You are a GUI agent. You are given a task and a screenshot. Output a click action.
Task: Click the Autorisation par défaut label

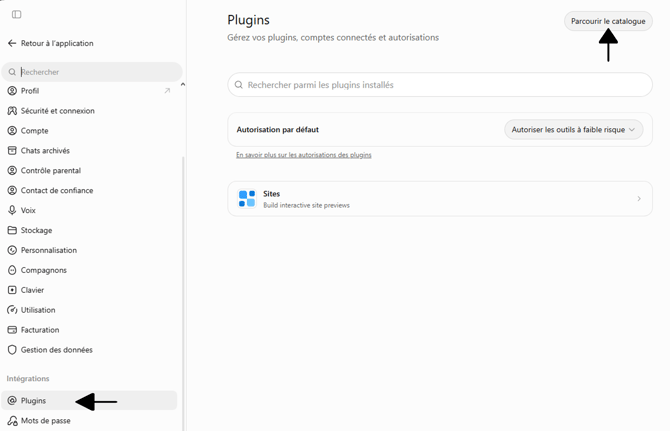tap(278, 129)
